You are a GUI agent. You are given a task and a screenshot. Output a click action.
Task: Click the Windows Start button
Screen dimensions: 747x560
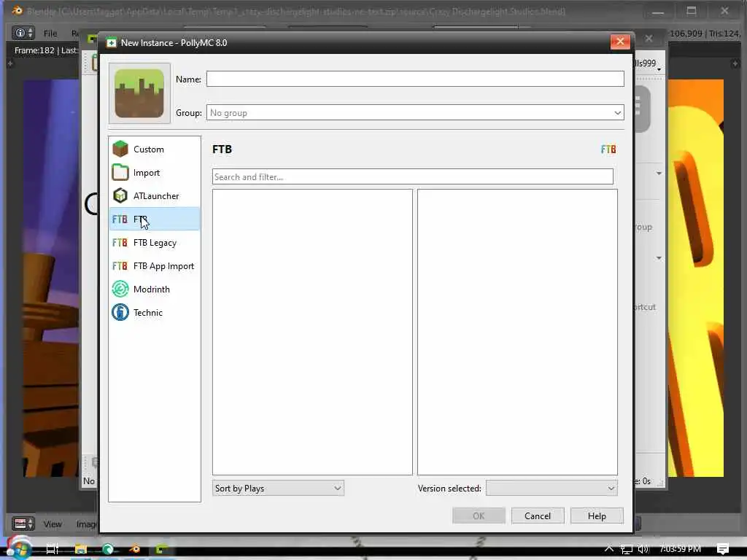(19, 548)
